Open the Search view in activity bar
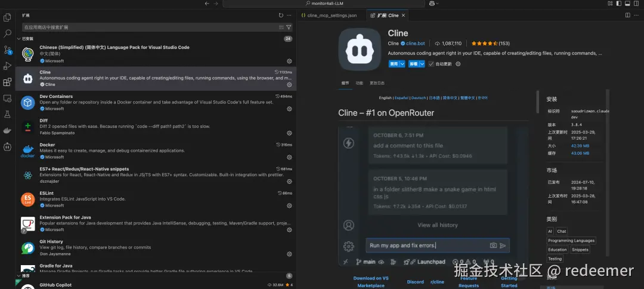The height and width of the screenshot is (289, 644). (7, 33)
